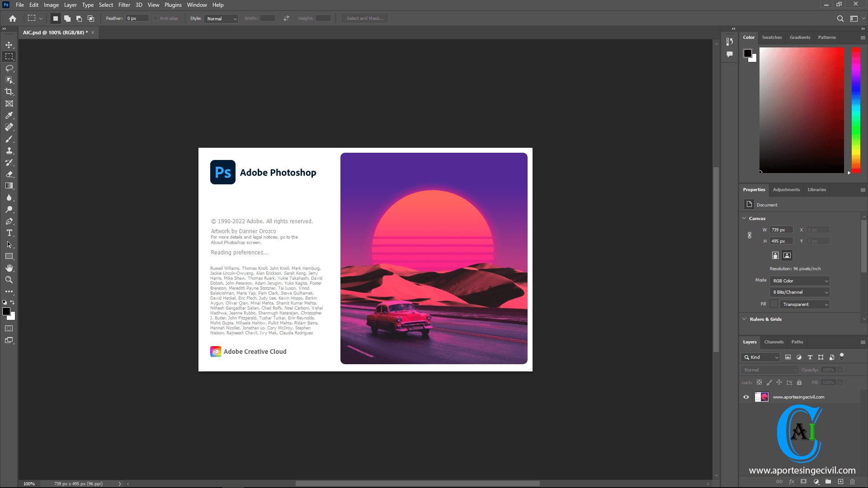
Task: Toggle Anti-alias checkbox in options bar
Action: point(155,19)
